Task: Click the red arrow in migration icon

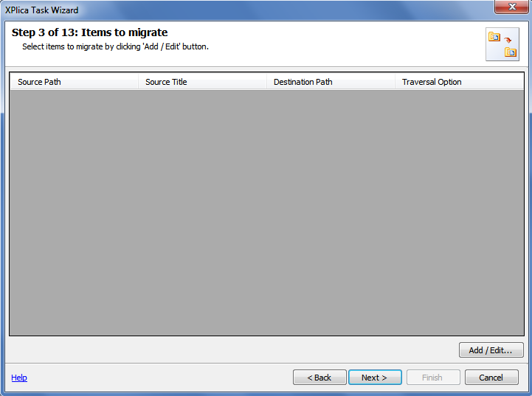Action: [x=508, y=40]
